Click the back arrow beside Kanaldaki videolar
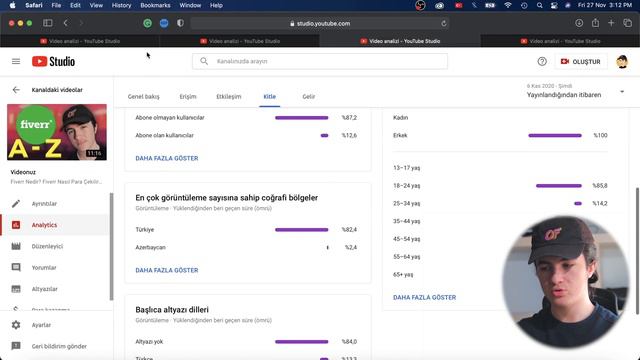This screenshot has width=640, height=360. click(x=16, y=90)
